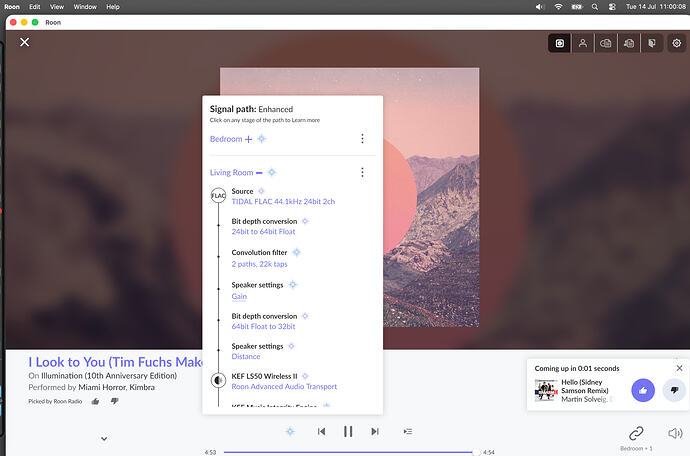690x456 pixels.
Task: Click the battery status icon
Action: [x=577, y=7]
